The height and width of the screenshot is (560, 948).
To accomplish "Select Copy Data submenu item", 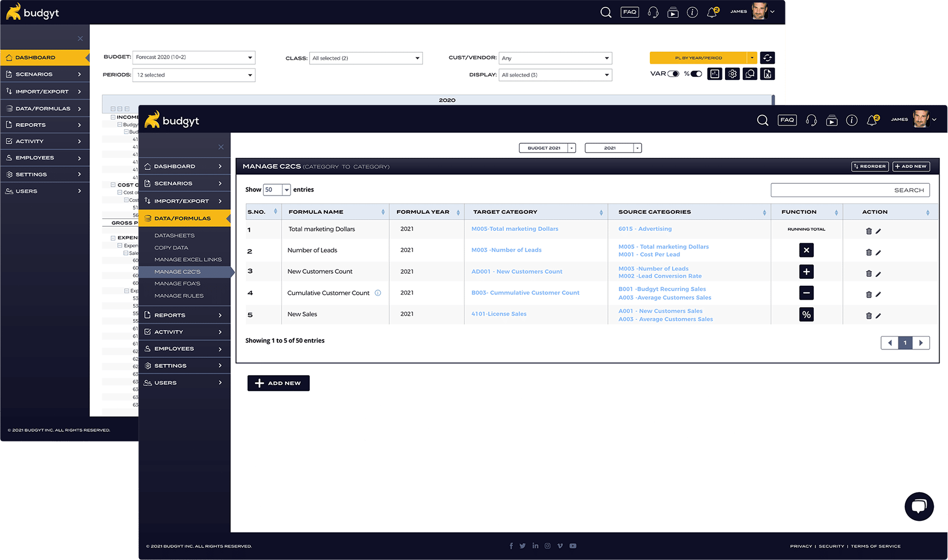I will point(171,248).
